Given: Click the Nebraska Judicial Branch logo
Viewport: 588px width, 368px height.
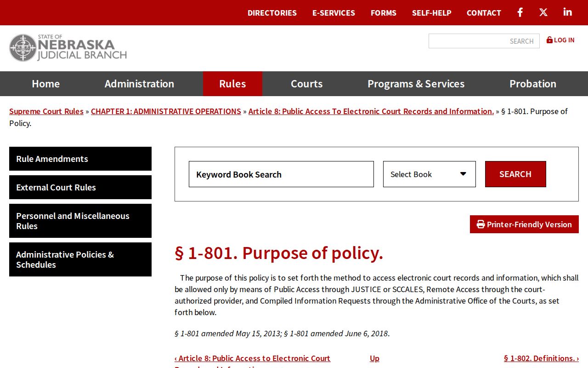Looking at the screenshot, I should coord(68,48).
